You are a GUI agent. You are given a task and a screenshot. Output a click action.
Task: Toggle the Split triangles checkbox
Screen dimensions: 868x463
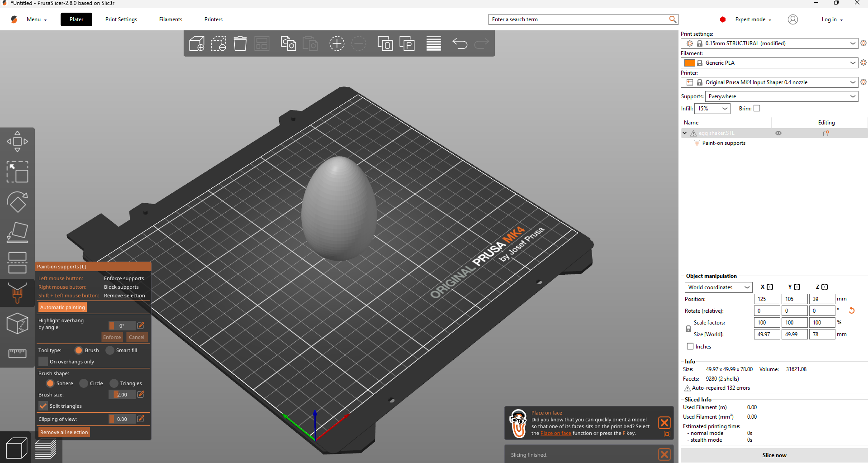click(x=43, y=406)
